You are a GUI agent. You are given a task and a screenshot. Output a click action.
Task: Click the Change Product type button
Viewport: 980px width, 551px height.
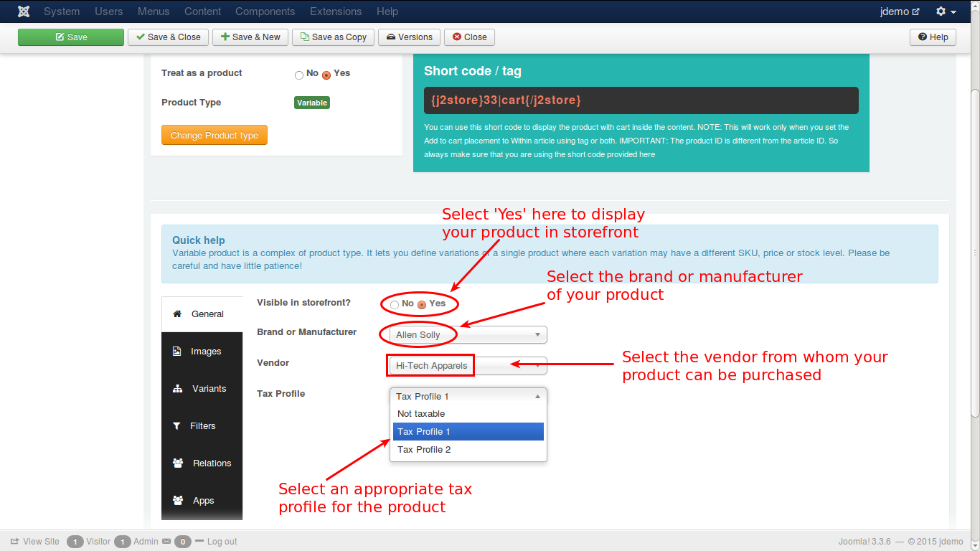click(x=214, y=136)
